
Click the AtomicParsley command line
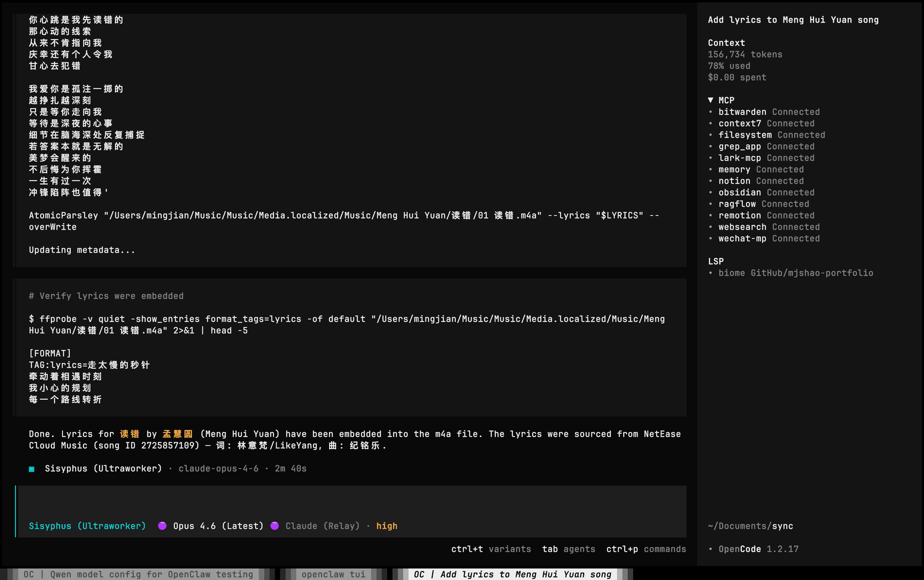point(344,221)
